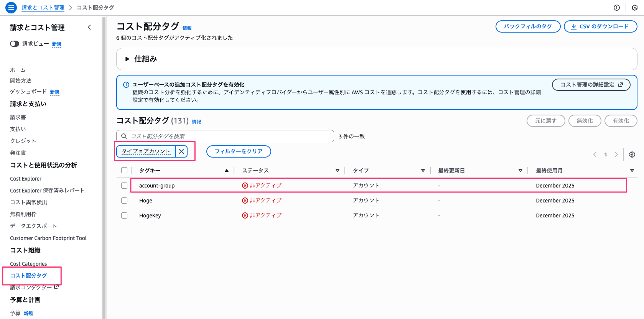Image resolution: width=644 pixels, height=319 pixels.
Task: Expand the 仕組み section
Action: pyautogui.click(x=127, y=59)
